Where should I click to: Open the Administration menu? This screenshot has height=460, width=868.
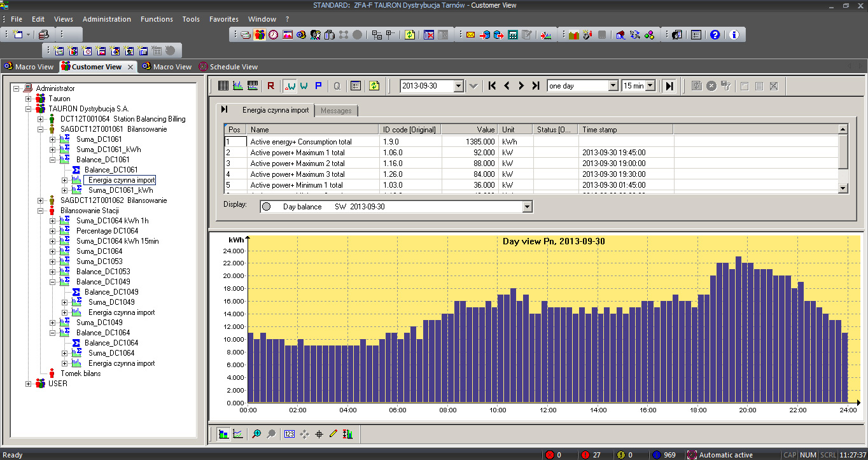[106, 19]
